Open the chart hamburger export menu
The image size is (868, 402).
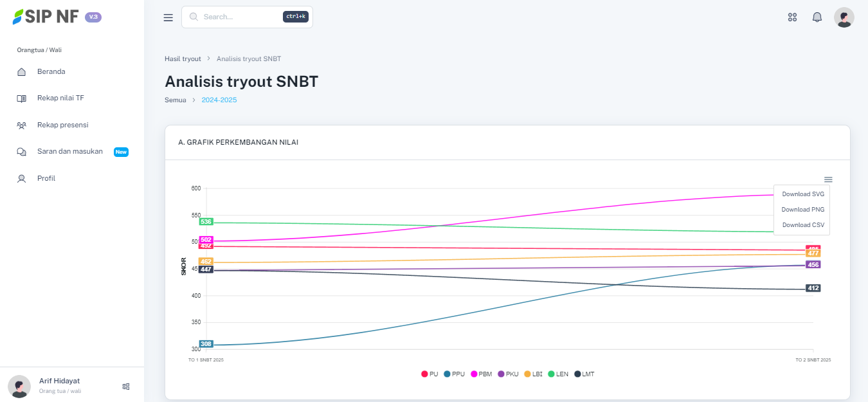[x=828, y=179]
